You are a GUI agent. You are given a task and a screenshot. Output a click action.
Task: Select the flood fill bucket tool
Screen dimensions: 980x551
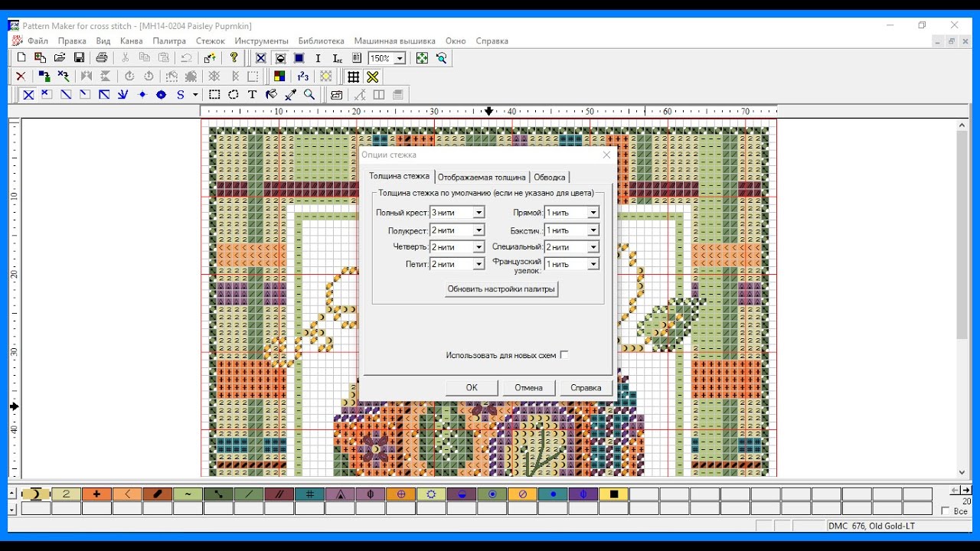[271, 95]
